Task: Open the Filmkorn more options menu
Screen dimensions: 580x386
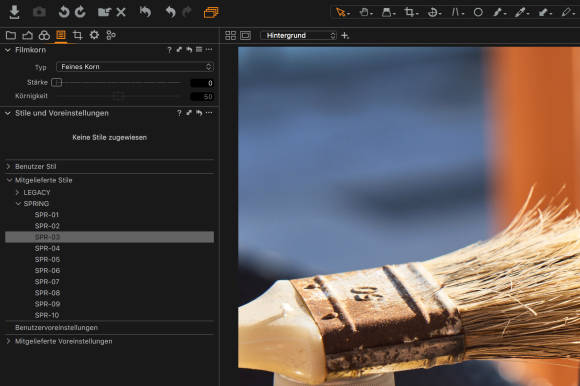Action: pos(209,49)
